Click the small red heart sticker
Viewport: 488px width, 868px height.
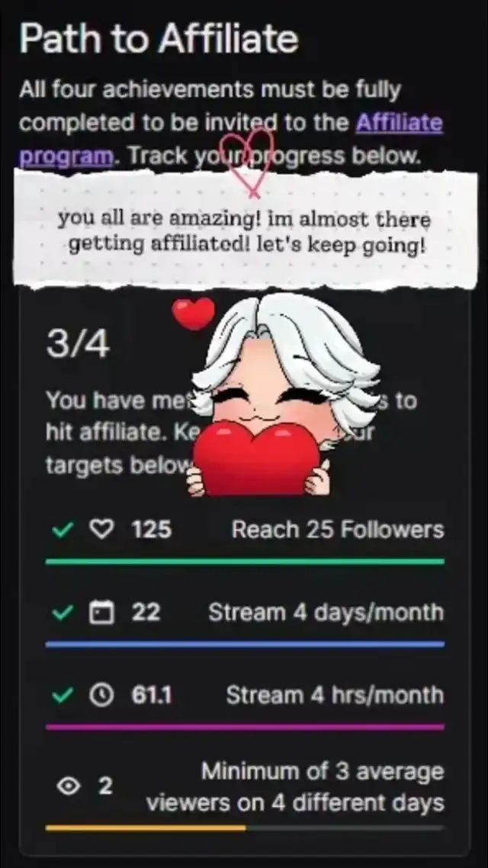point(193,313)
